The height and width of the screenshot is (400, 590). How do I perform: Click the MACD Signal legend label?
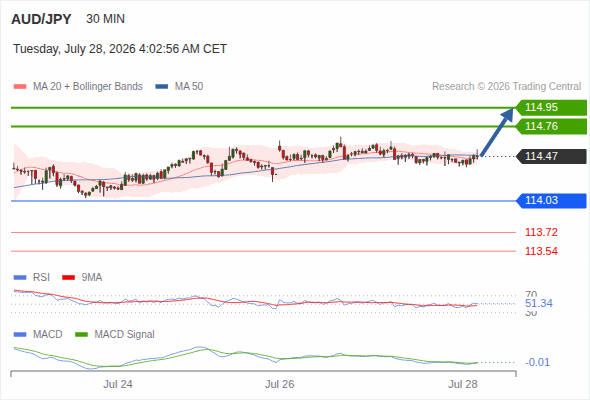[x=125, y=335]
